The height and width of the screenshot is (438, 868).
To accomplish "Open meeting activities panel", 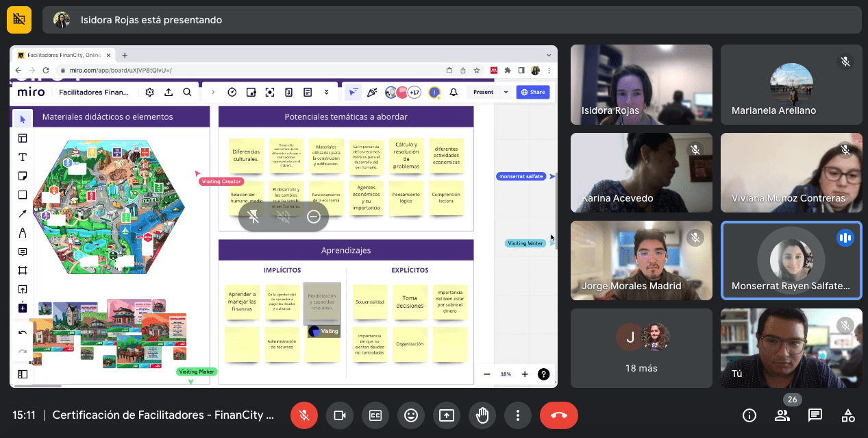I will click(848, 415).
